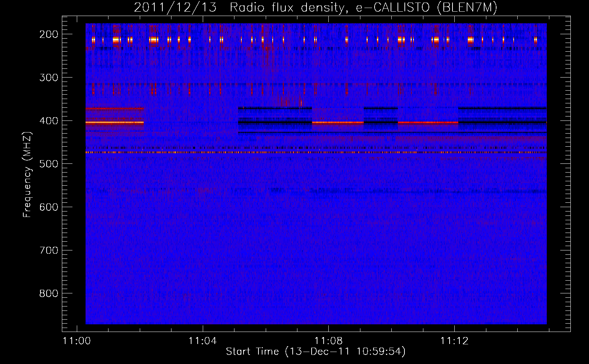
Task: Click the "800" frequency tick label
Action: (49, 293)
